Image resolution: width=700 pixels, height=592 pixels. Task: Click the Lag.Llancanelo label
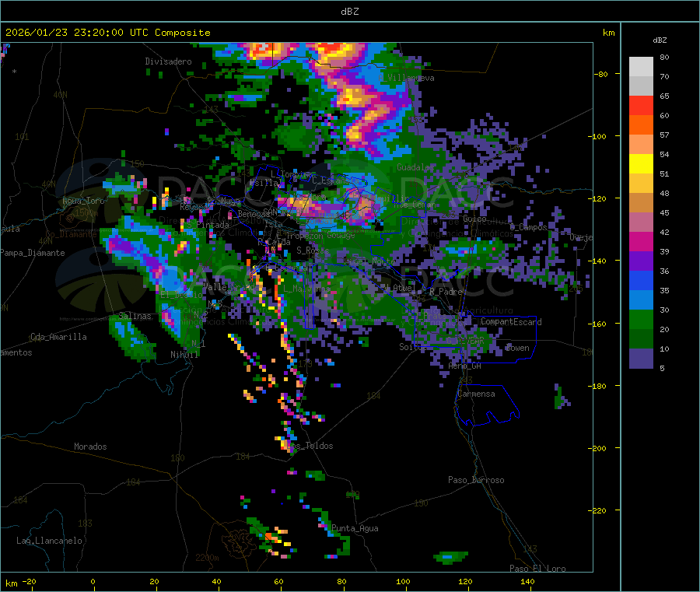(x=49, y=541)
